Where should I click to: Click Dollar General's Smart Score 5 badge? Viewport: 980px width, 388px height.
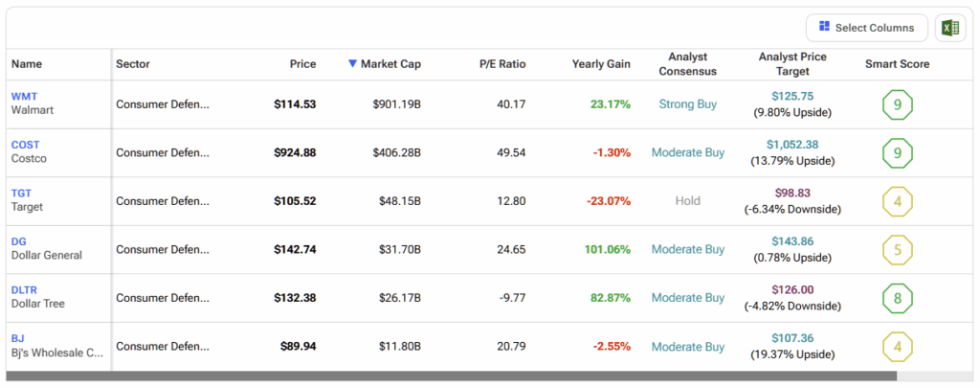[897, 249]
